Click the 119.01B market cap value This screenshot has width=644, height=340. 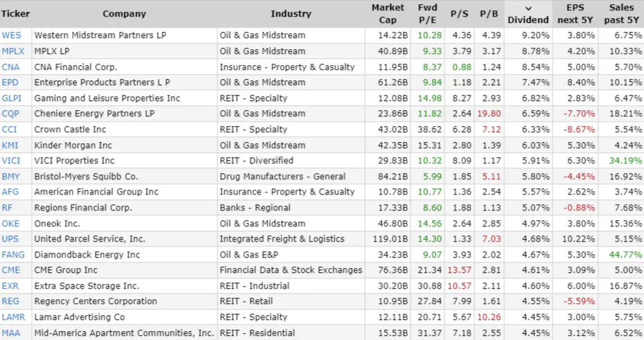pos(390,239)
